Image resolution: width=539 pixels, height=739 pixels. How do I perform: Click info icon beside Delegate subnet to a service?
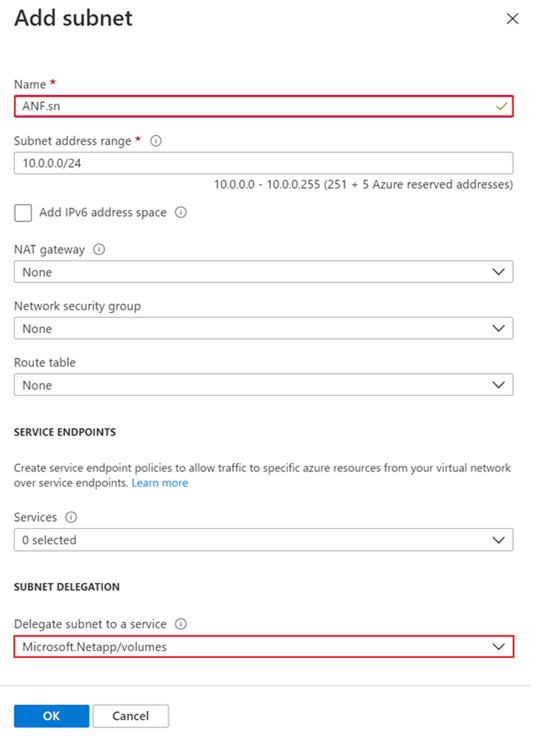(181, 624)
